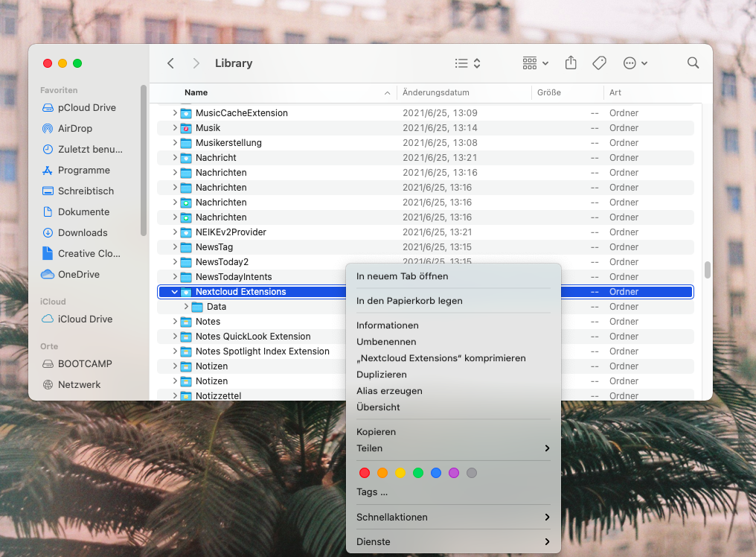Expand the Data subfolder
Image resolution: width=756 pixels, height=557 pixels.
[x=186, y=307]
